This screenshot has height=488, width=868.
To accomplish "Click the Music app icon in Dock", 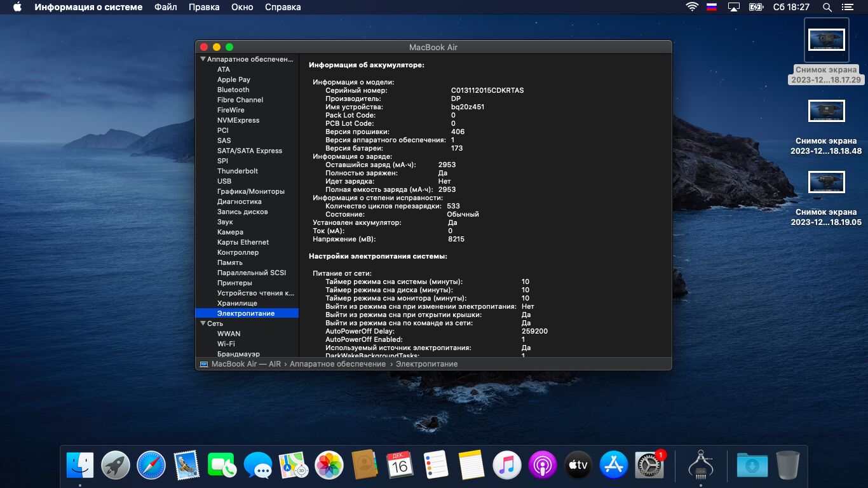I will 507,466.
